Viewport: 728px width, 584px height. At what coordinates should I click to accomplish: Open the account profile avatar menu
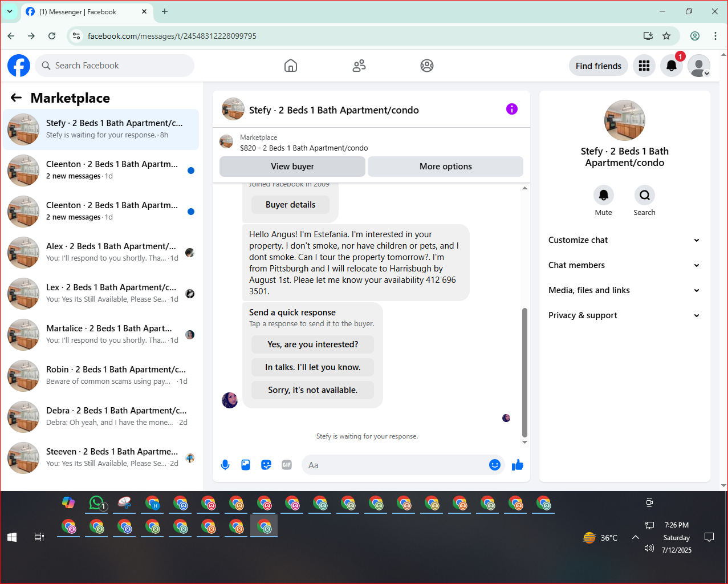click(699, 66)
